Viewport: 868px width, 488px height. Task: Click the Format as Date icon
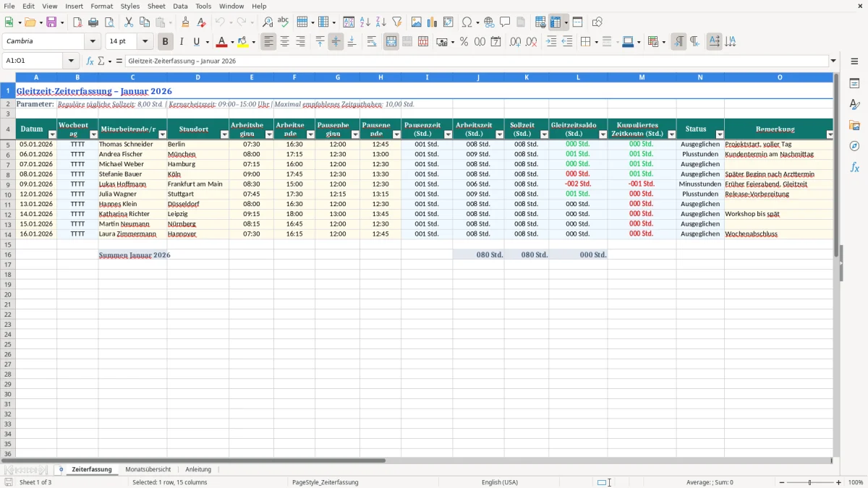click(495, 42)
